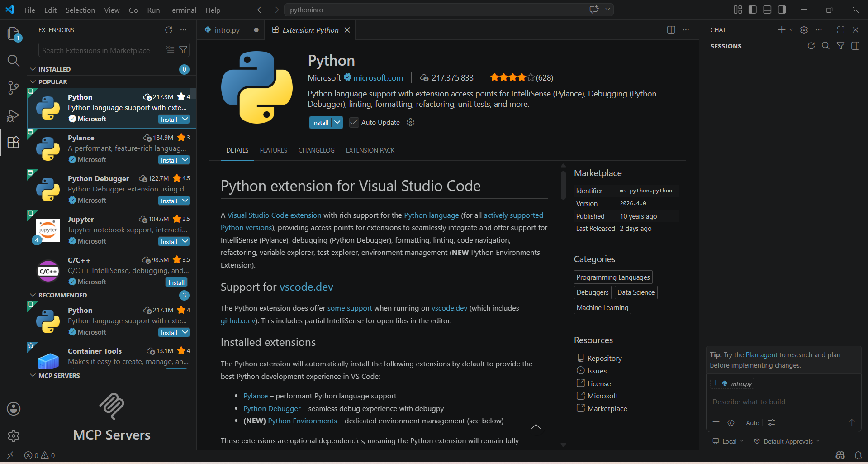This screenshot has height=464, width=868.
Task: Open microsoft.com publisher link
Action: [378, 77]
